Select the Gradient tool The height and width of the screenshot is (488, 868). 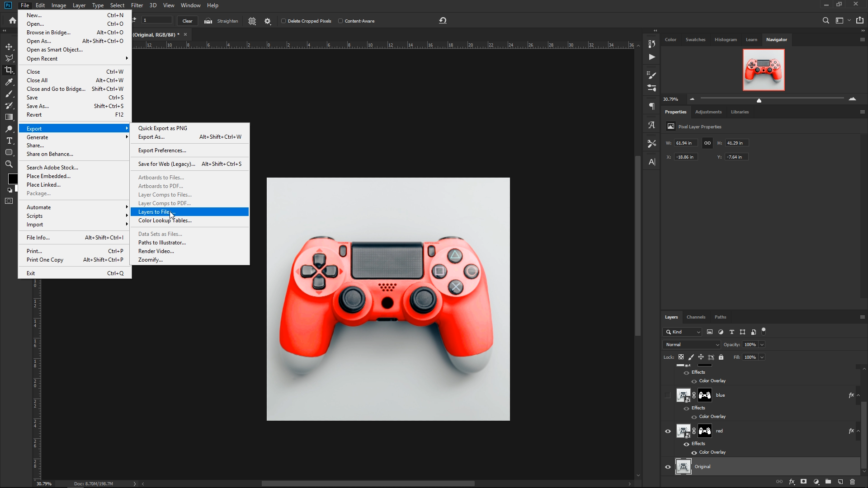[x=9, y=117]
